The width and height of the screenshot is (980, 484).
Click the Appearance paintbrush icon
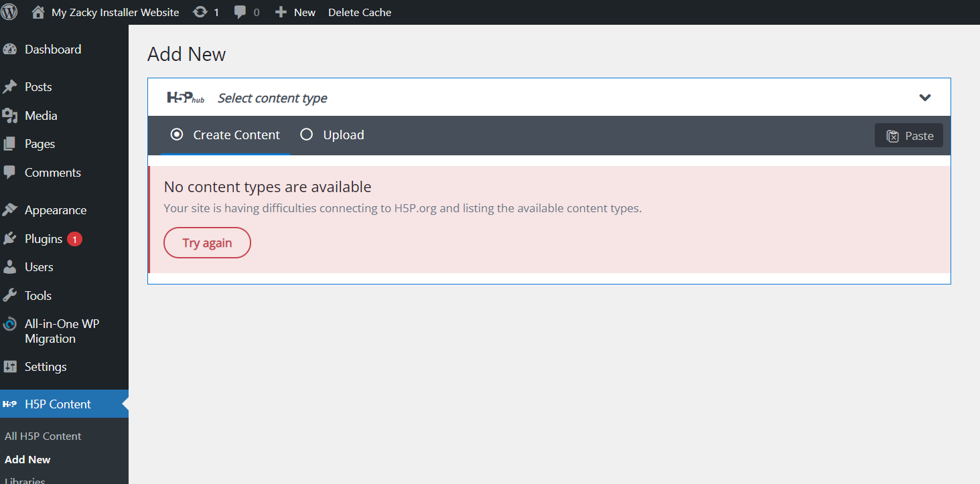pyautogui.click(x=9, y=210)
